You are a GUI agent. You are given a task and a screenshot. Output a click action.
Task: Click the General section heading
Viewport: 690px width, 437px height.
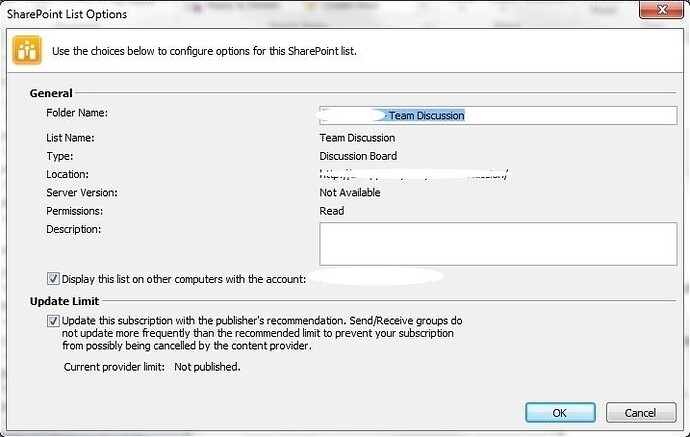(51, 93)
